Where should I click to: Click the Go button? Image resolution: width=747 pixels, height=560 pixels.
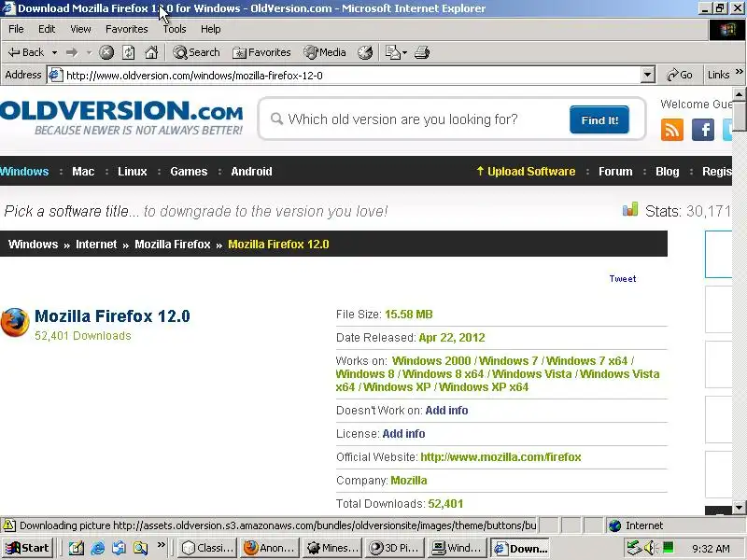[x=680, y=75]
